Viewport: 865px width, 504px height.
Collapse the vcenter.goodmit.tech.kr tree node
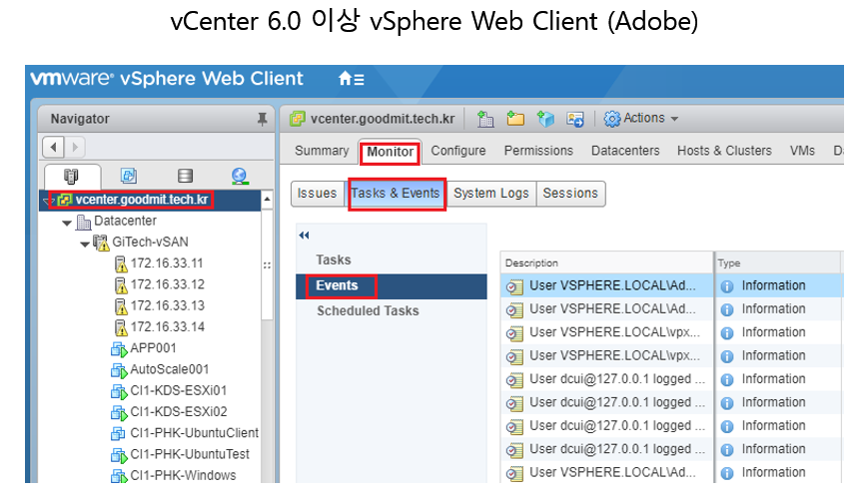pos(46,201)
